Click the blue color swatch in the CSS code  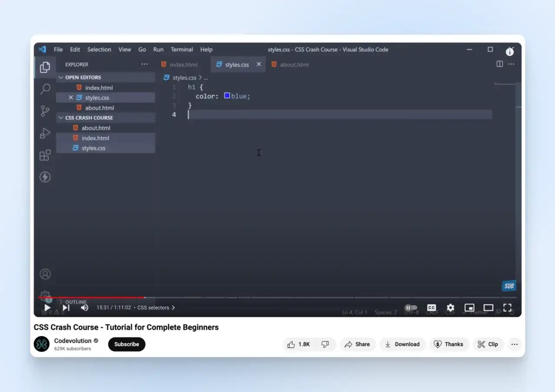(x=227, y=96)
